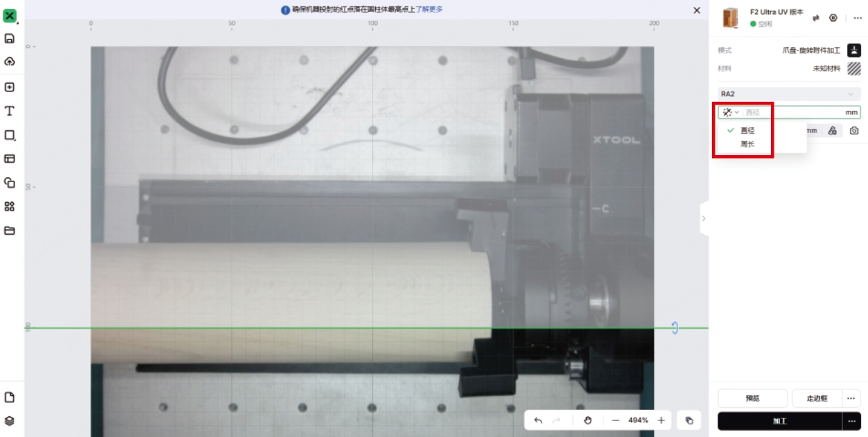Expand the RA2 dropdown
This screenshot has height=437, width=868.
click(789, 94)
